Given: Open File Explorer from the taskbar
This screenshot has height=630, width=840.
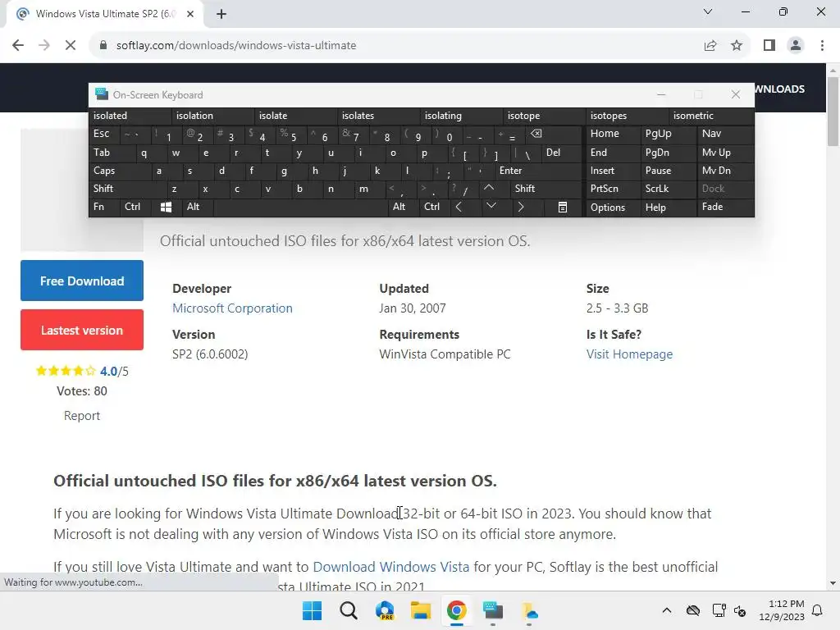Looking at the screenshot, I should [421, 610].
